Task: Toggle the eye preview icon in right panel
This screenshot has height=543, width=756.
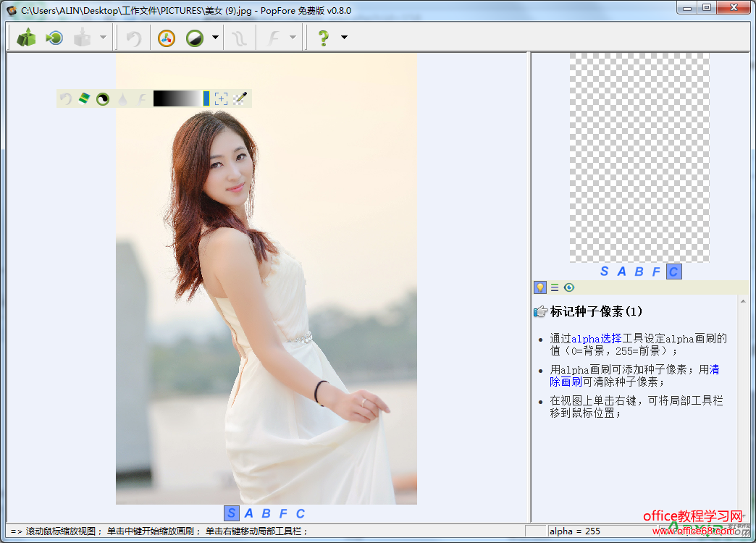Action: 569,287
